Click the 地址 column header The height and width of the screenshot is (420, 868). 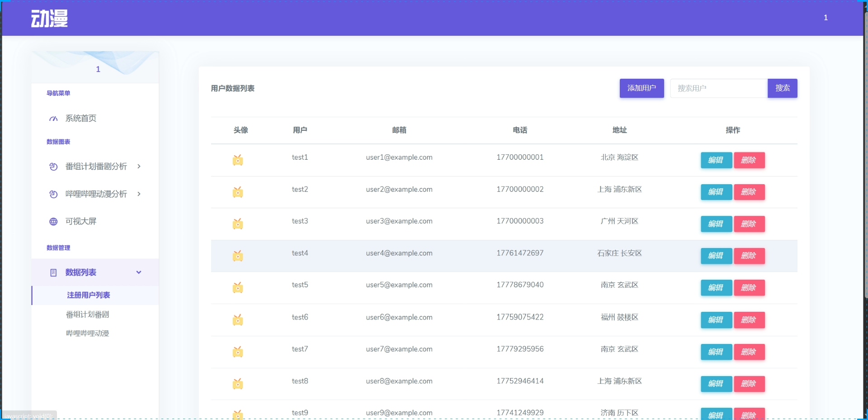619,130
